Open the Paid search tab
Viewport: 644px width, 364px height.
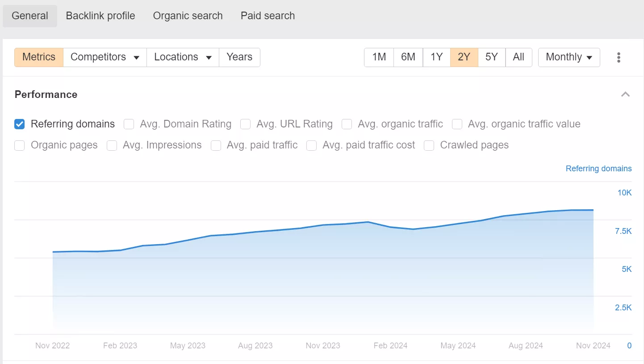point(268,16)
